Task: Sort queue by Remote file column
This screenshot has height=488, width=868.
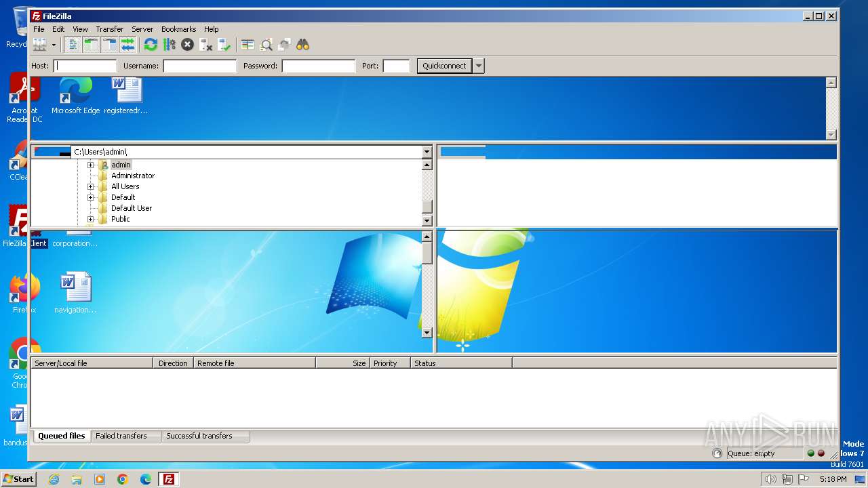Action: point(255,363)
